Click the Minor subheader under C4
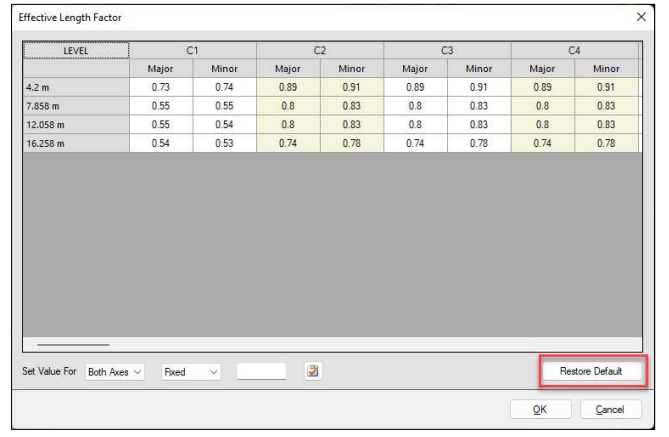Viewport: 669px width, 437px height. click(606, 69)
